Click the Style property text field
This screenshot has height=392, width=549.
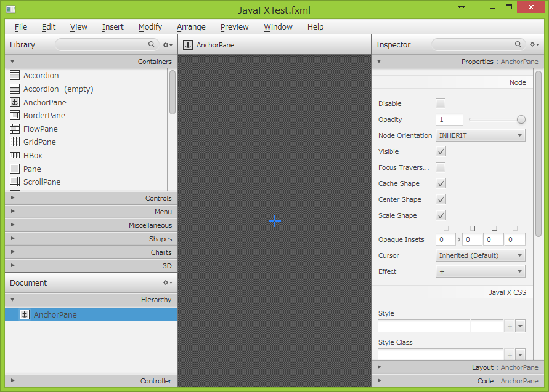(424, 326)
